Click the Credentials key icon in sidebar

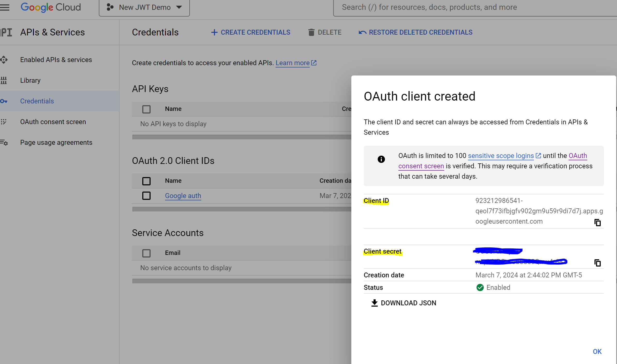4,101
